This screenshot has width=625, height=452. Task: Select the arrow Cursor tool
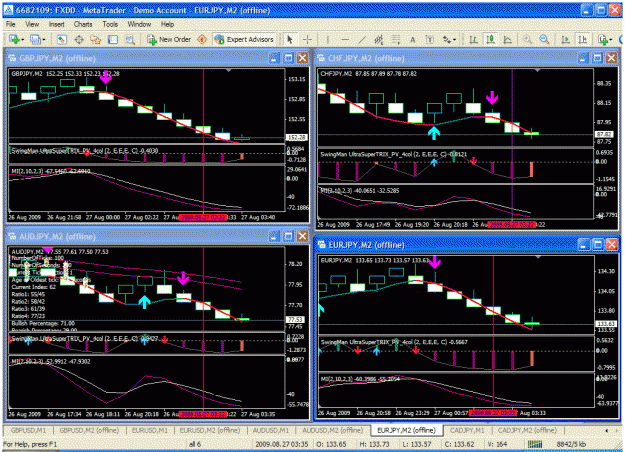tap(290, 39)
